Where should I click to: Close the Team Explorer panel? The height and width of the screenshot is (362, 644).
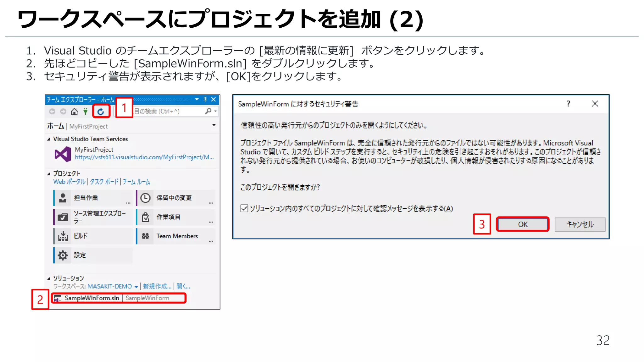(214, 99)
